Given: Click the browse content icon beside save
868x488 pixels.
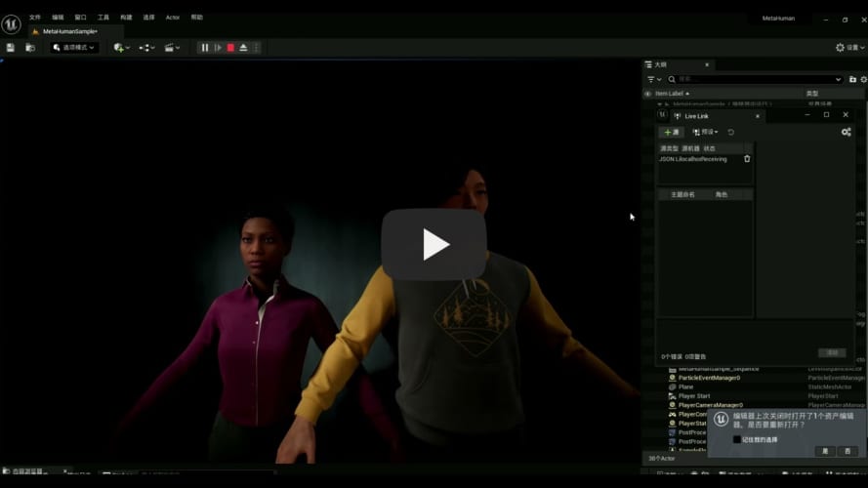Looking at the screenshot, I should tap(30, 48).
